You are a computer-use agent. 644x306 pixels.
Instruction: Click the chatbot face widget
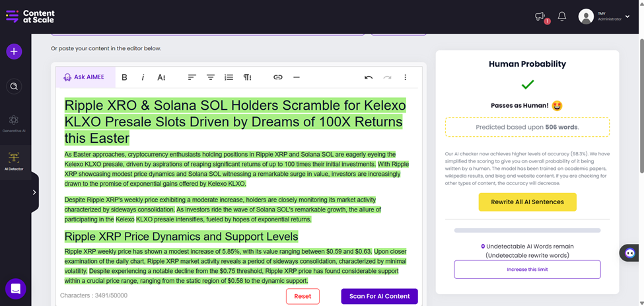coord(630,253)
